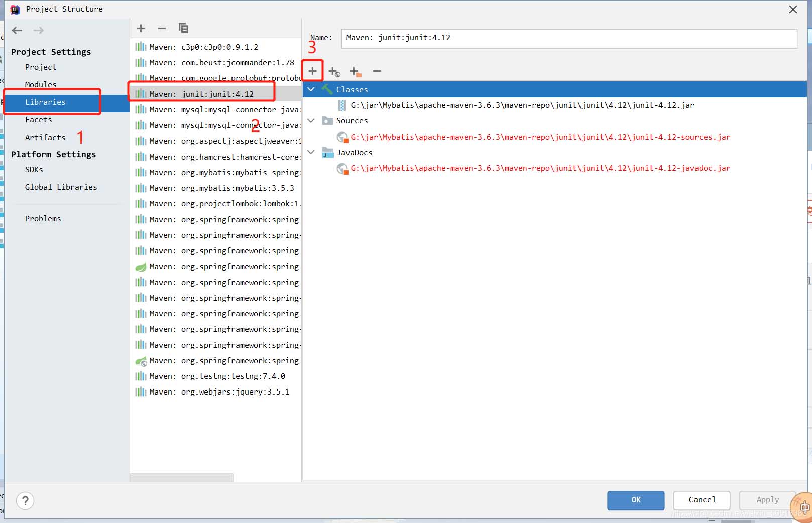812x523 pixels.
Task: Copy the selected library
Action: (183, 28)
